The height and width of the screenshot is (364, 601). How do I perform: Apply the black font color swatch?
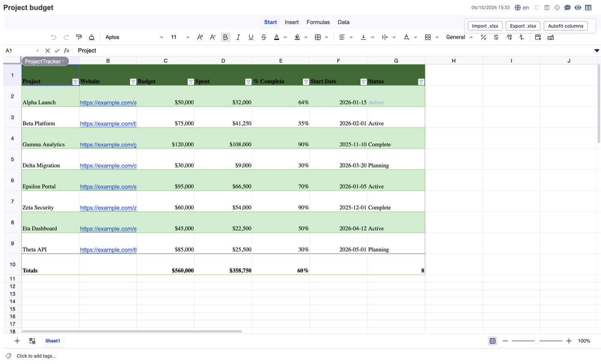(276, 37)
